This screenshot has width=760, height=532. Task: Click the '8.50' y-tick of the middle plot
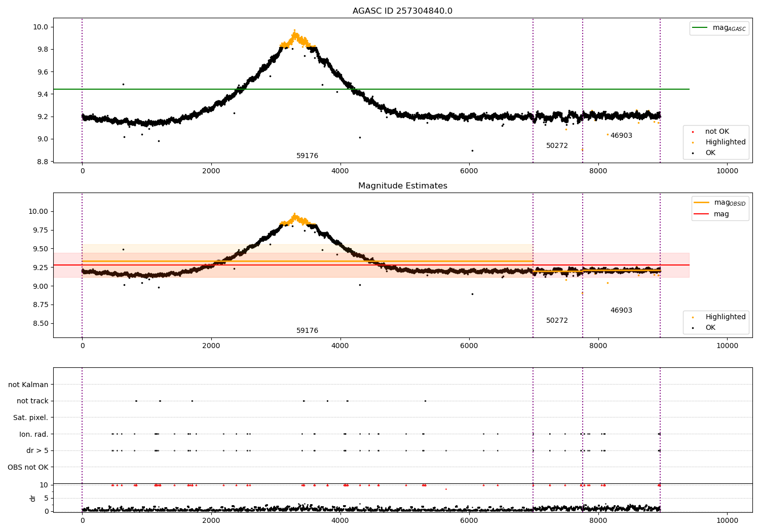pyautogui.click(x=40, y=324)
